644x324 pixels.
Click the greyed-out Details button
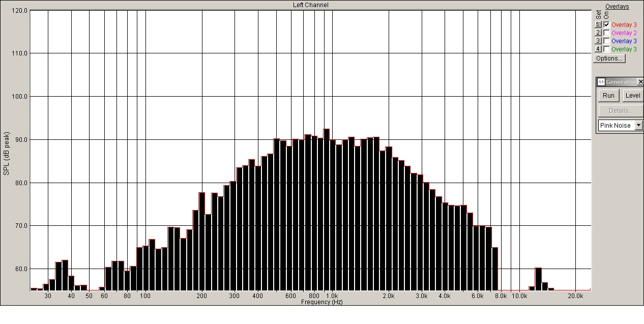621,111
